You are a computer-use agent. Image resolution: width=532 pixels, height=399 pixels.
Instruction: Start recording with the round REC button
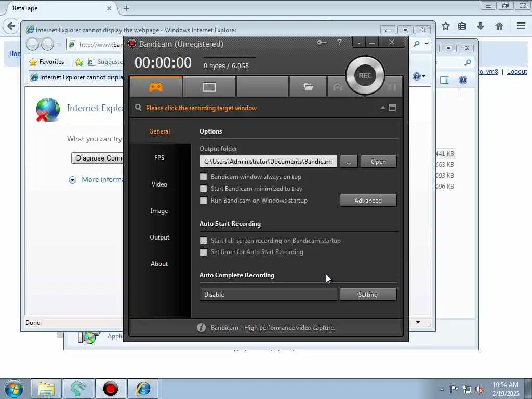[365, 76]
